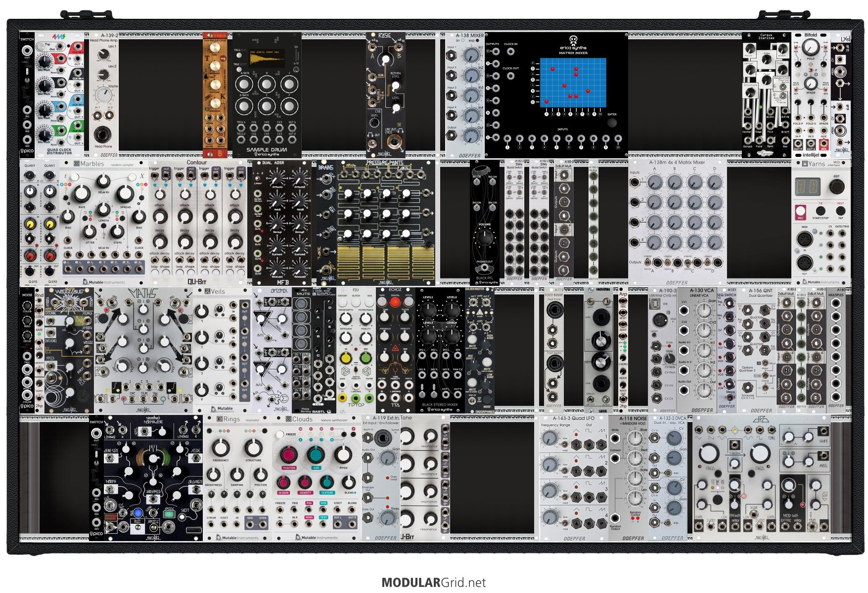
Task: Click the blue grid display on Matrix Mixer
Action: [573, 83]
